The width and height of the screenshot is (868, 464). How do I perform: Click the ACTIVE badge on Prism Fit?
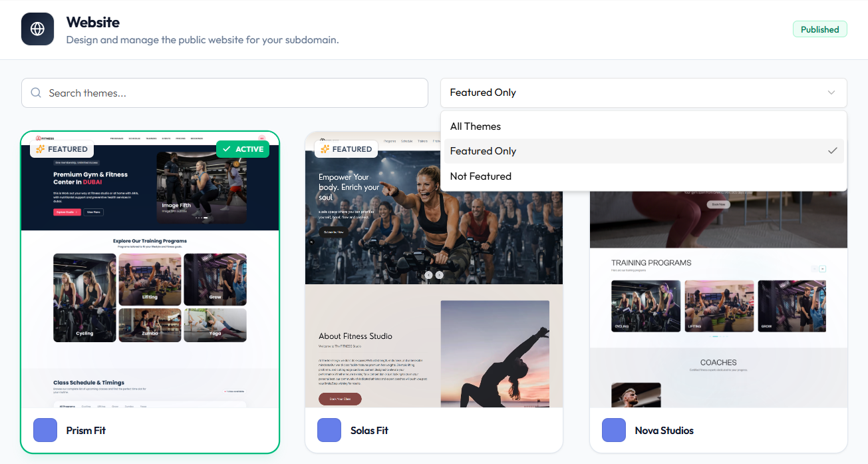point(243,149)
